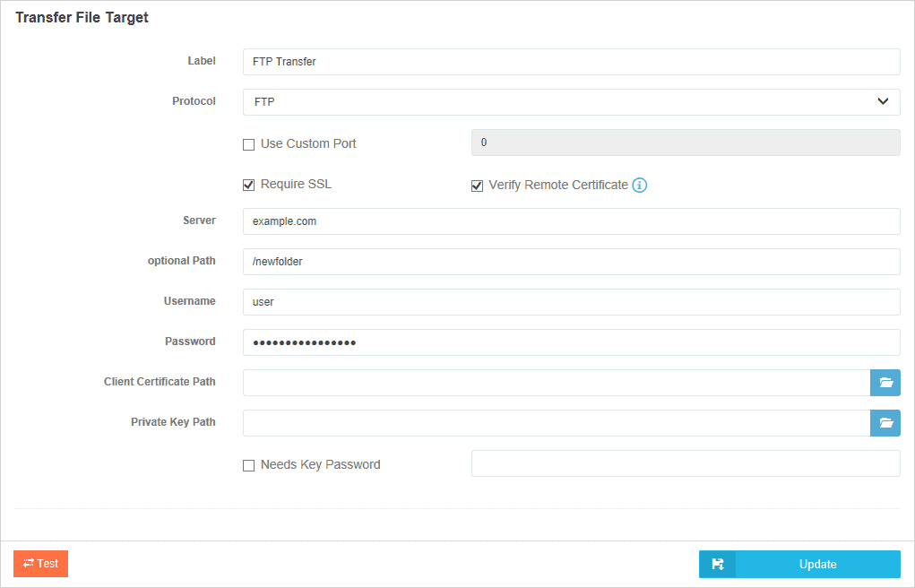Open the file picker for Private Key Path

pyautogui.click(x=885, y=422)
